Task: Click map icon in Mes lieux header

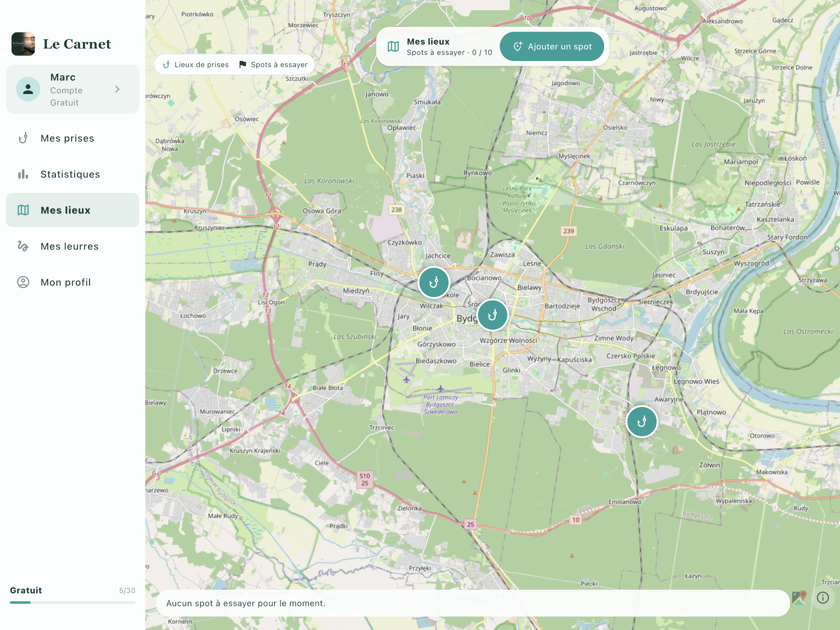Action: pos(393,46)
